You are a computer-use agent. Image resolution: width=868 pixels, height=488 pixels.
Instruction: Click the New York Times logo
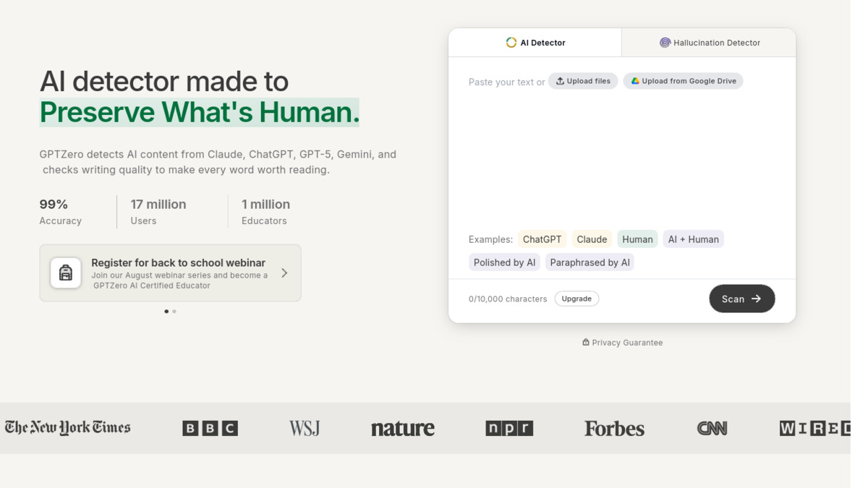point(67,428)
